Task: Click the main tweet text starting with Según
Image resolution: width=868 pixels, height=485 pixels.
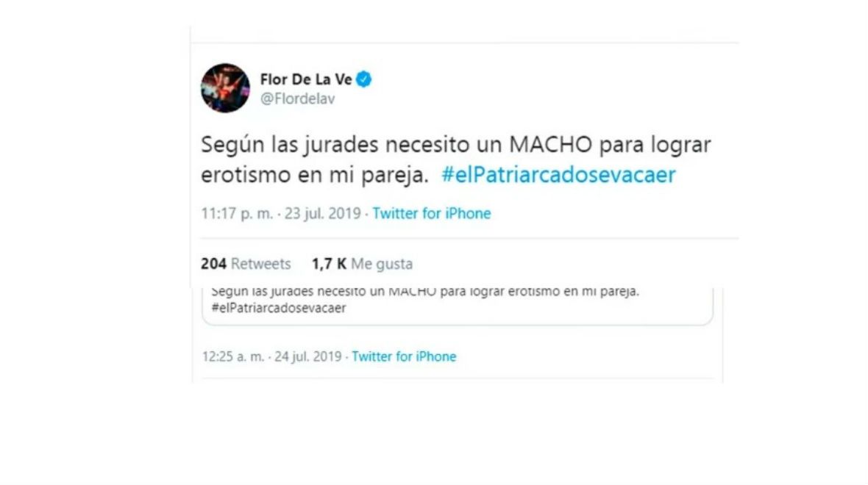Action: click(455, 159)
